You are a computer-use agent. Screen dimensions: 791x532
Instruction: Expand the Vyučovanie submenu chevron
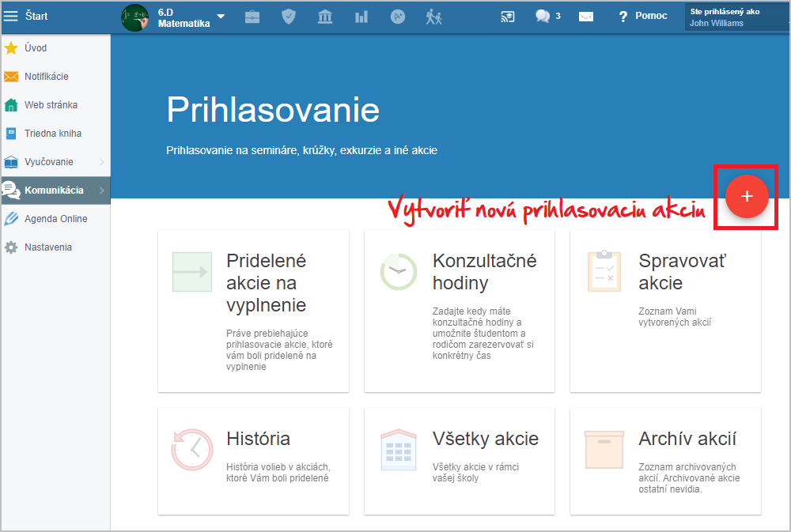click(x=102, y=162)
